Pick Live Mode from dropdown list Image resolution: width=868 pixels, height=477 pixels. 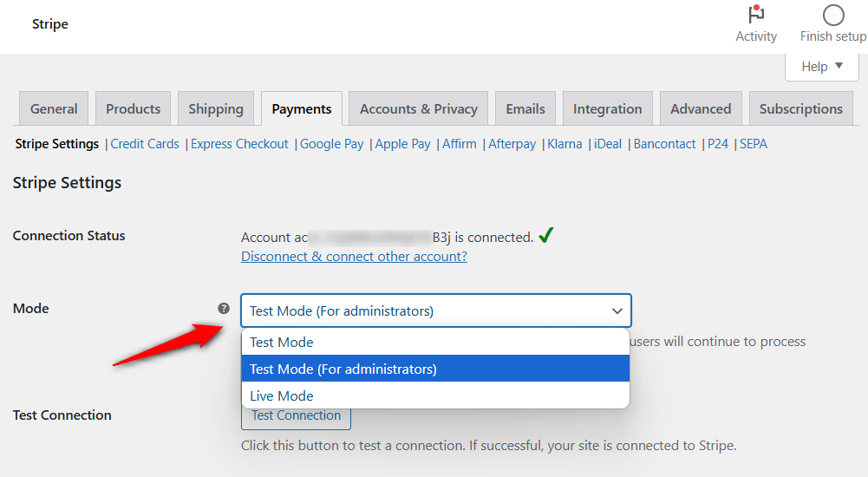pyautogui.click(x=435, y=395)
